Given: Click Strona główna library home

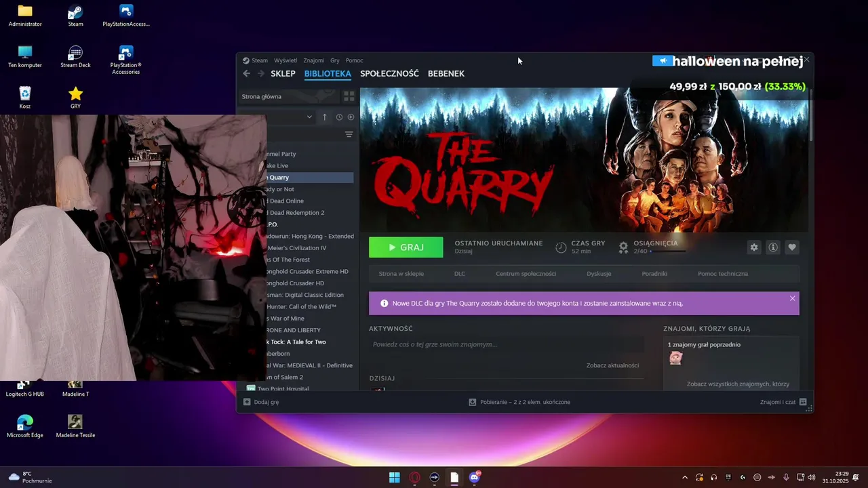Looking at the screenshot, I should point(288,96).
